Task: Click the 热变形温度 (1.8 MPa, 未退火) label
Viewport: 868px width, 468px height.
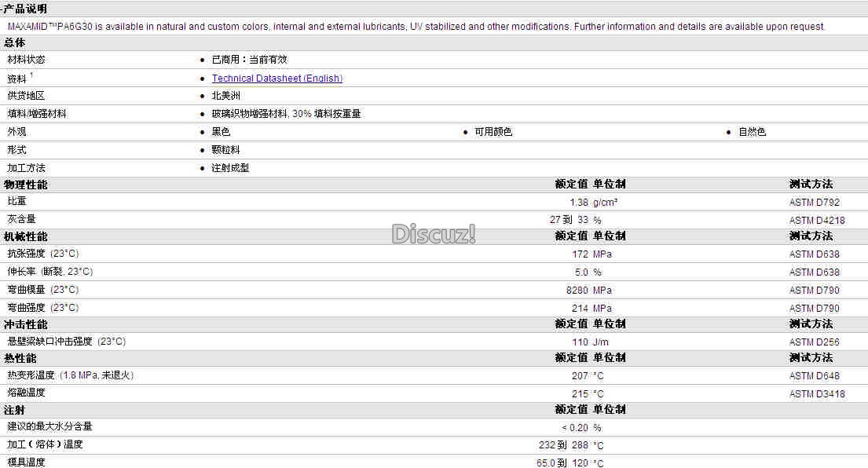Action: [x=70, y=375]
